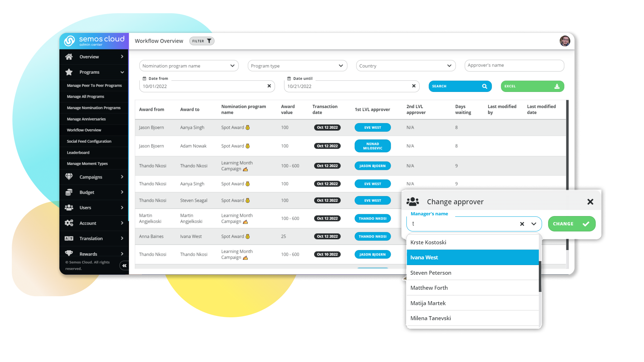The width and height of the screenshot is (644, 362).
Task: Click the magnifier icon in Search
Action: point(484,86)
